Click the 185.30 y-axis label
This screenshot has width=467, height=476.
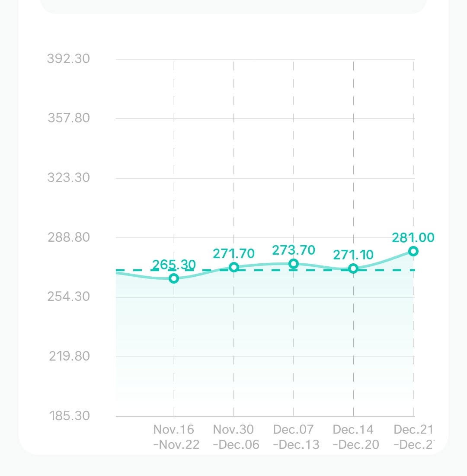click(x=69, y=416)
